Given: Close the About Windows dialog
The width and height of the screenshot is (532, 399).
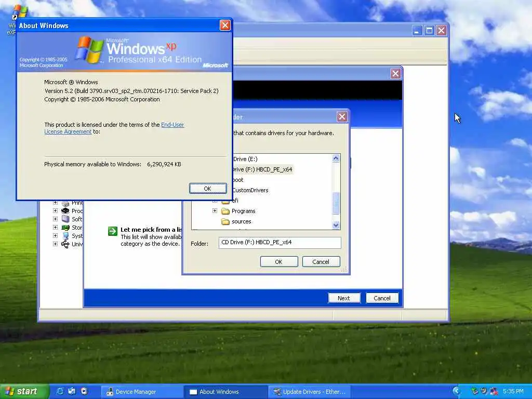Looking at the screenshot, I should tap(225, 25).
